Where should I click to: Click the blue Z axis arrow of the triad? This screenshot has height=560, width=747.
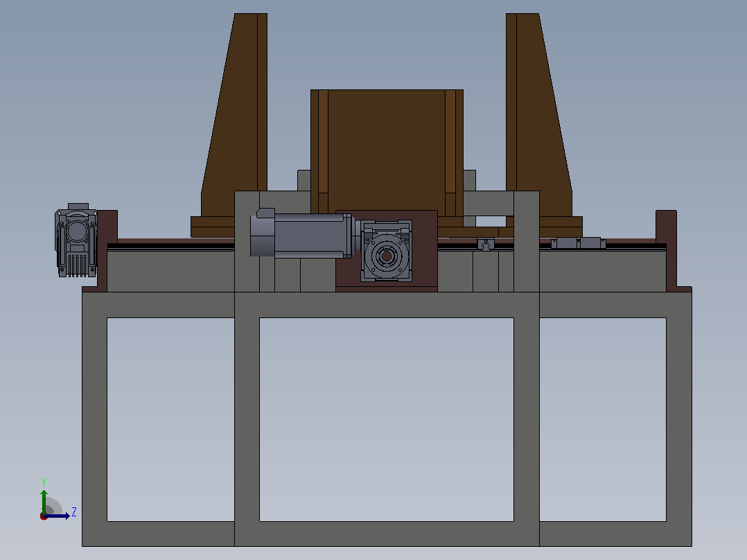pos(58,516)
